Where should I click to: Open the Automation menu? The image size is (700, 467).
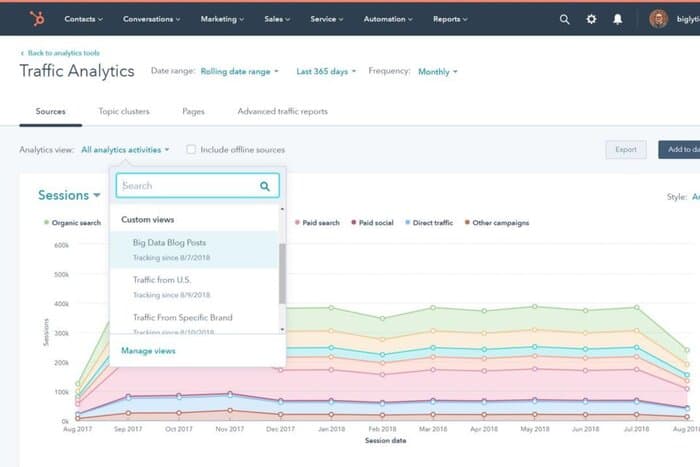pyautogui.click(x=388, y=19)
